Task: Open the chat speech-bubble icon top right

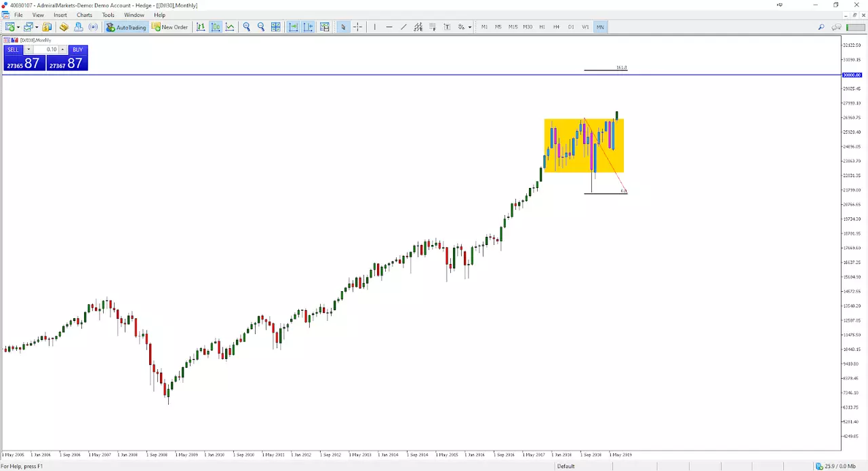Action: [837, 27]
